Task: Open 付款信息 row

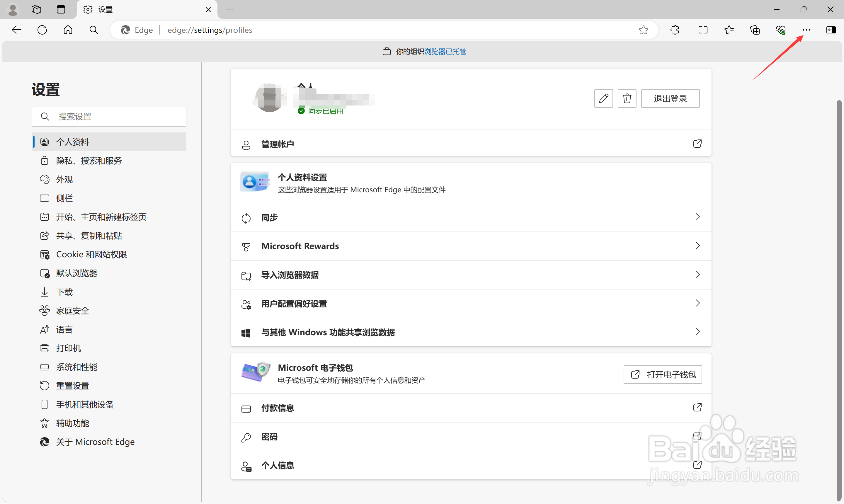Action: tap(471, 408)
